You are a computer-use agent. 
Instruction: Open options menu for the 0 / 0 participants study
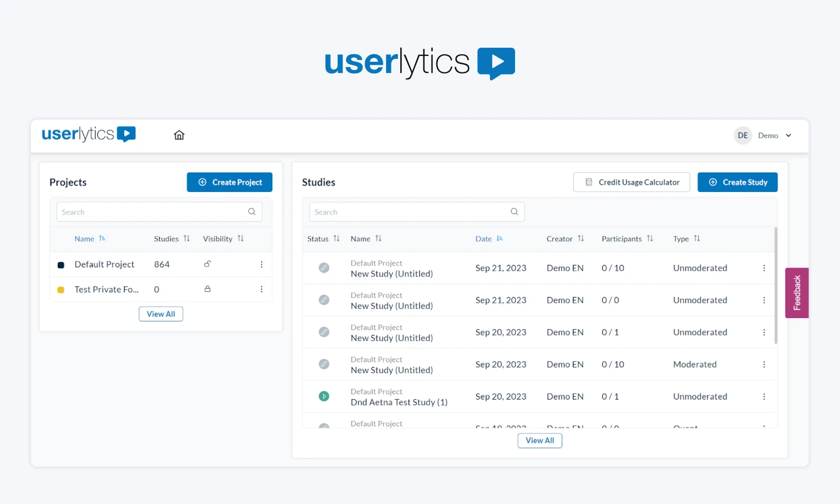tap(764, 300)
